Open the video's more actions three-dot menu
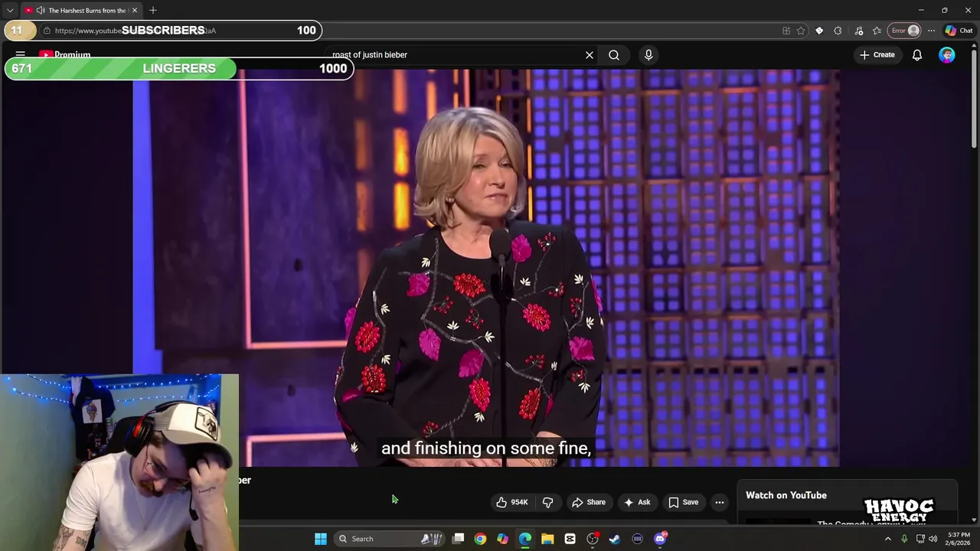Image resolution: width=980 pixels, height=551 pixels. [719, 502]
